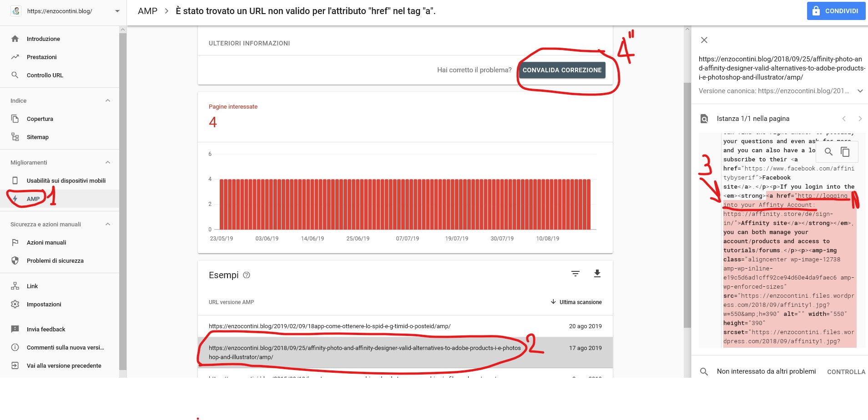Click the CONDIVIDI button
This screenshot has height=420, width=868.
836,11
